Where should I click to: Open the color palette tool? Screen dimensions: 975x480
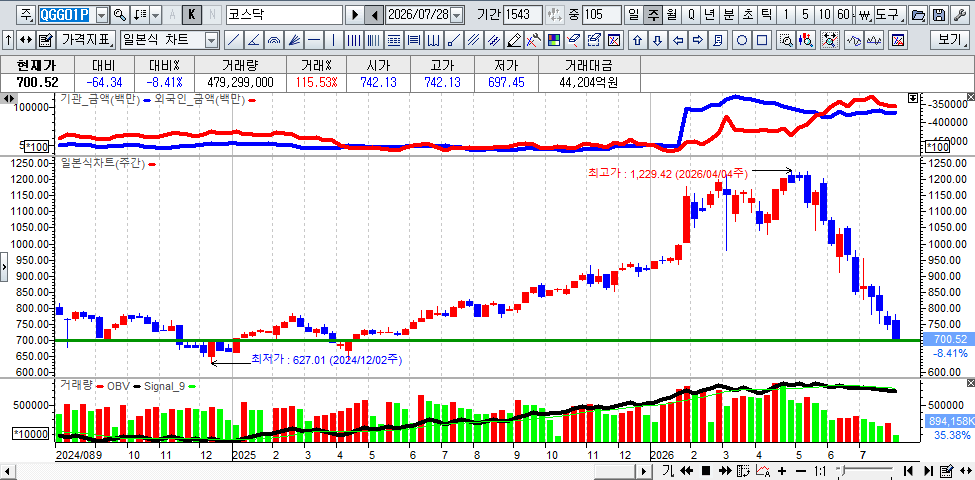pyautogui.click(x=553, y=40)
